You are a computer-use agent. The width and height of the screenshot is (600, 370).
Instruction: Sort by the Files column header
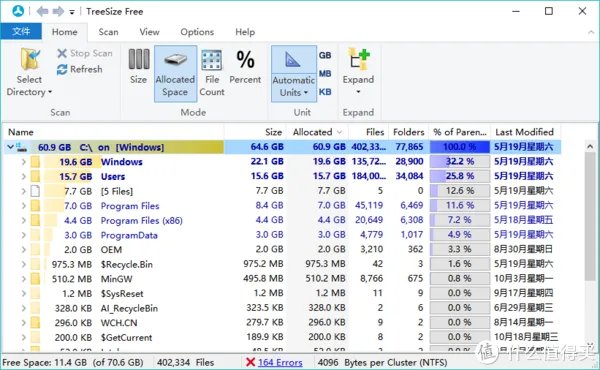(368, 132)
